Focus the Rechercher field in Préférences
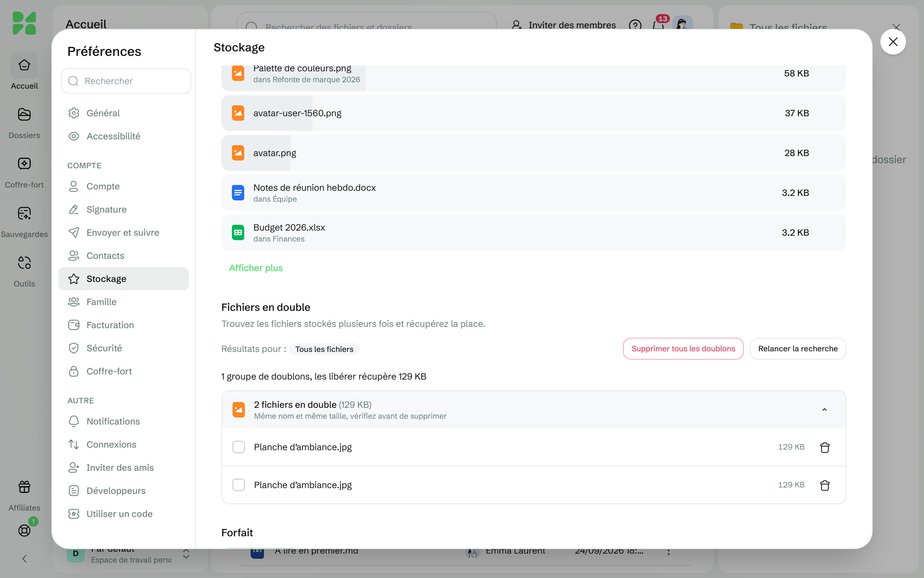The image size is (924, 578). point(126,81)
